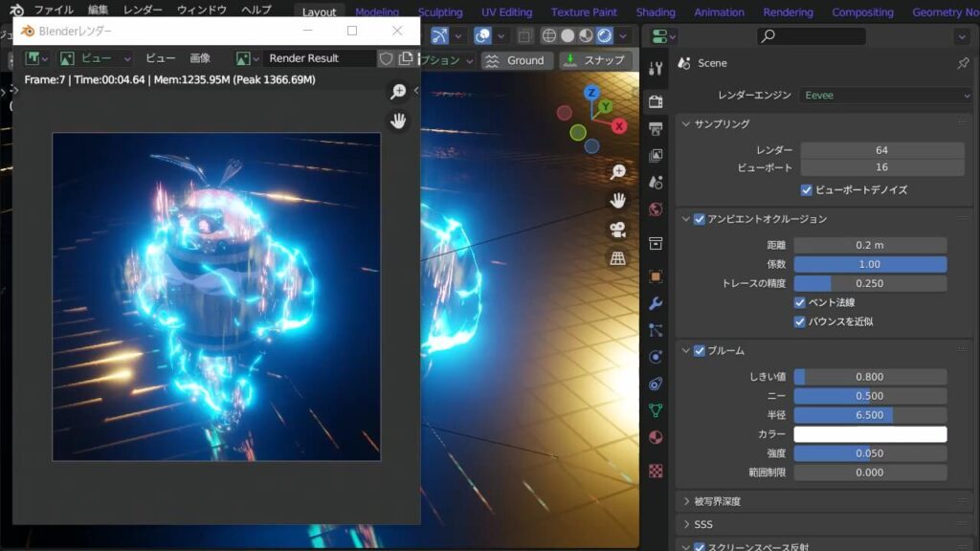The width and height of the screenshot is (980, 551).
Task: Toggle viewport overlays button
Action: [x=482, y=35]
